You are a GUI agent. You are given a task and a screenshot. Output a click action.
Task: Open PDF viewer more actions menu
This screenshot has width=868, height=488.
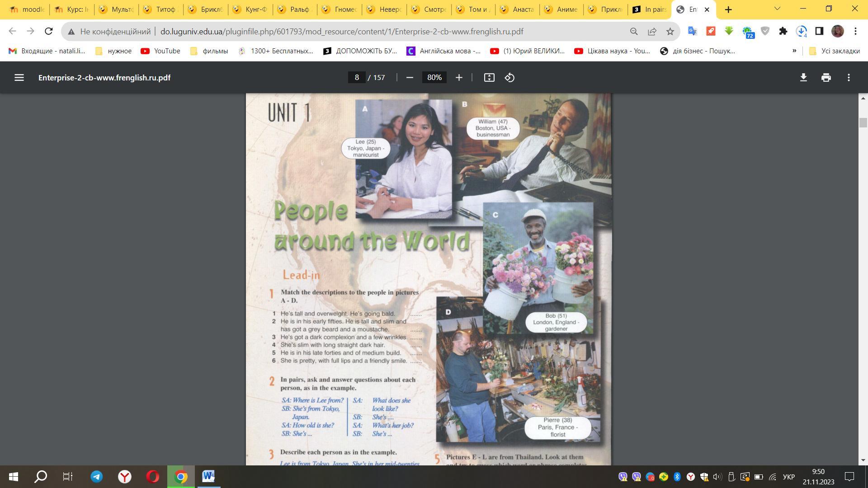pyautogui.click(x=849, y=78)
